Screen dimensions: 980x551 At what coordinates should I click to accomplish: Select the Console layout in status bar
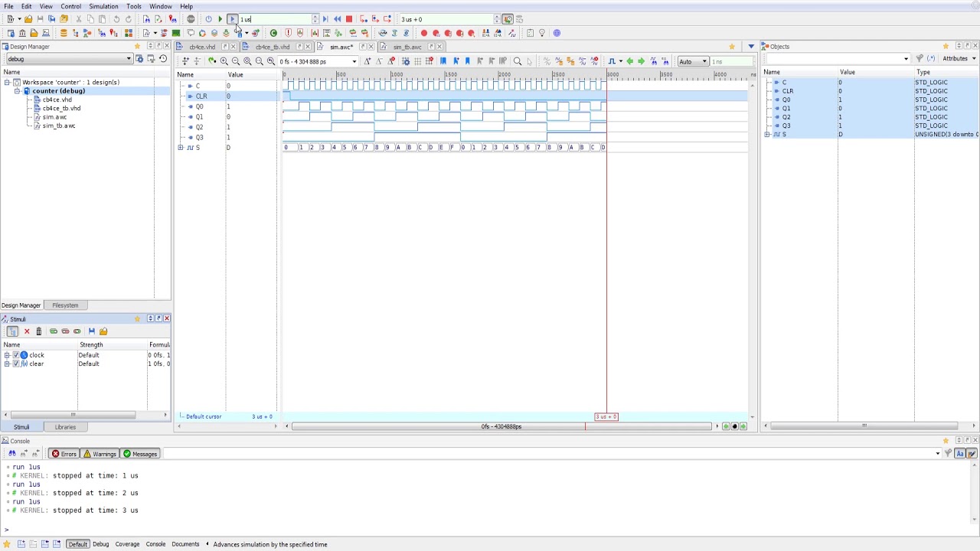pyautogui.click(x=155, y=544)
